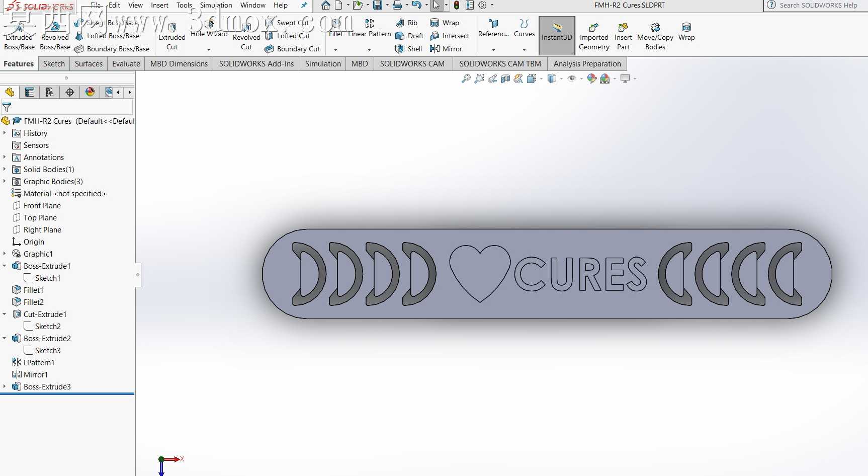Open the PropertyManager tab
Screen dimensions: 868x476
(x=30, y=92)
